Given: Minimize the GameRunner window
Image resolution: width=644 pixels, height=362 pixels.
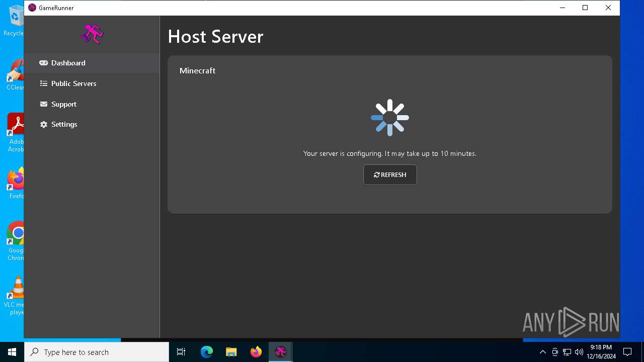Looking at the screenshot, I should [x=562, y=8].
